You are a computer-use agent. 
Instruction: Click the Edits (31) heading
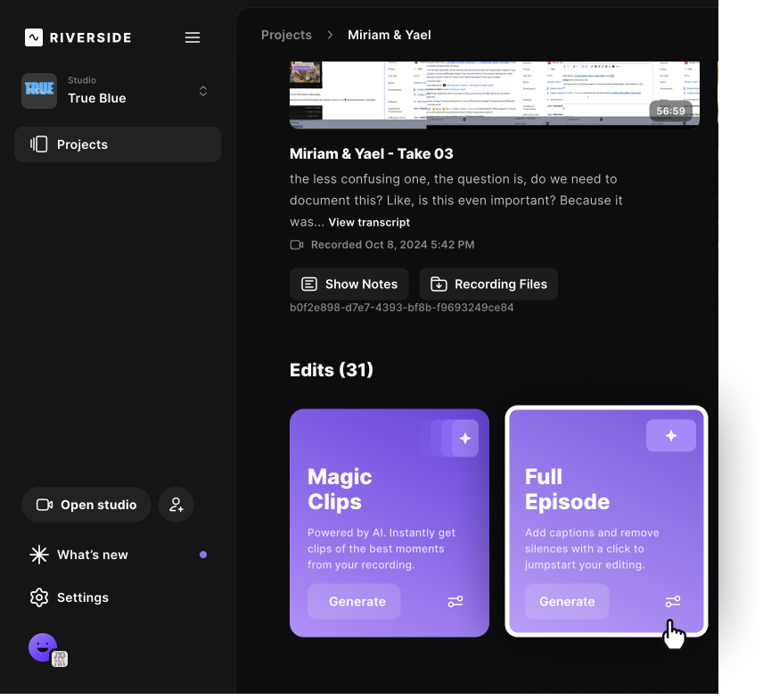[332, 370]
